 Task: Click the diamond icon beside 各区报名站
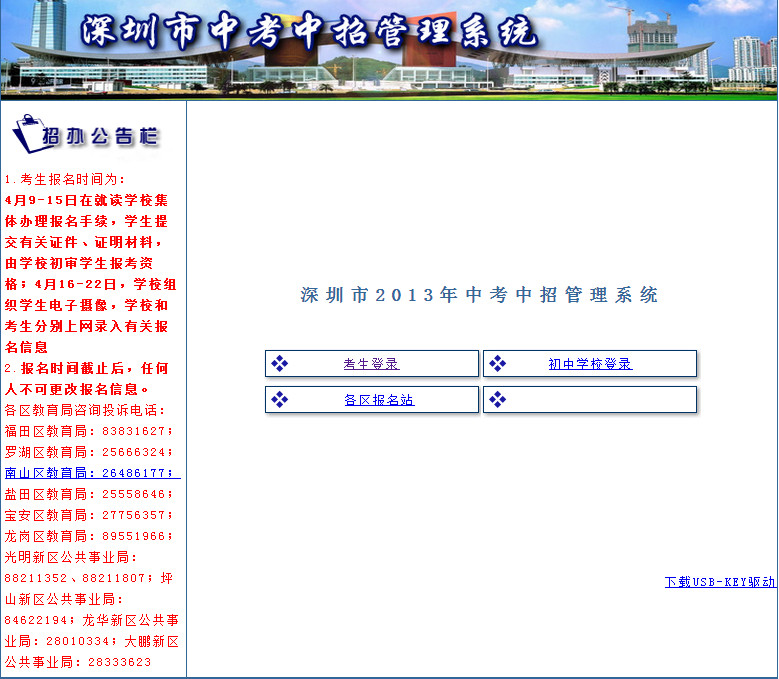pos(280,399)
